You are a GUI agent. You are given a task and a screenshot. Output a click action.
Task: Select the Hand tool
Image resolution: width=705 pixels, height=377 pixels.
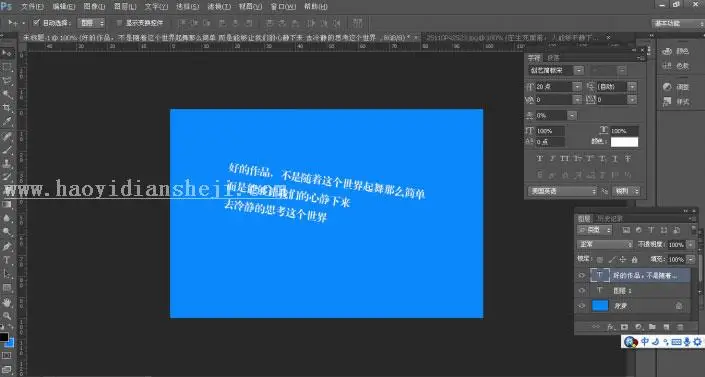7,302
